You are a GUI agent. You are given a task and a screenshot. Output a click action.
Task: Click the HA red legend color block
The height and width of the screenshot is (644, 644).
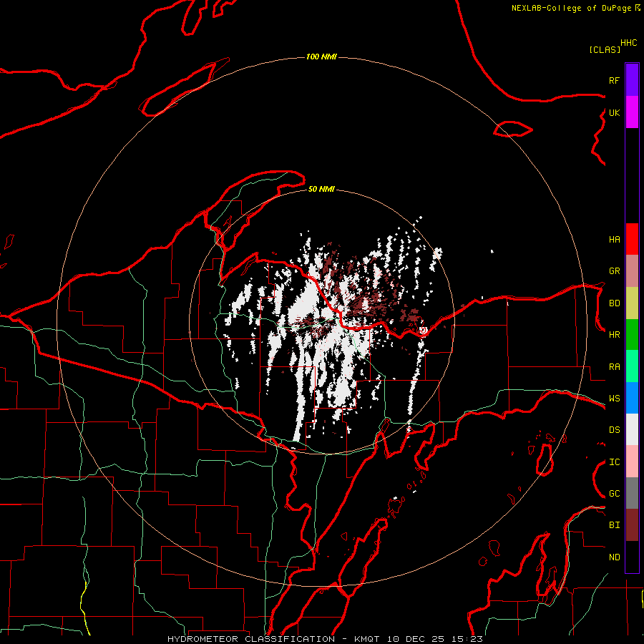click(632, 239)
